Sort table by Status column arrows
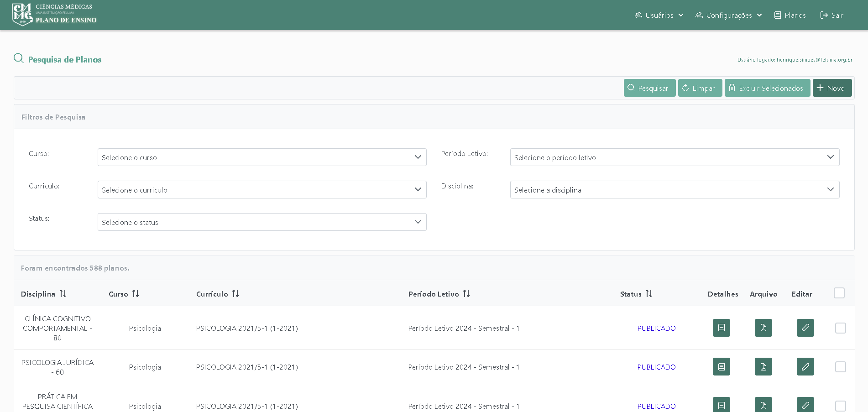This screenshot has height=412, width=868. (x=649, y=294)
